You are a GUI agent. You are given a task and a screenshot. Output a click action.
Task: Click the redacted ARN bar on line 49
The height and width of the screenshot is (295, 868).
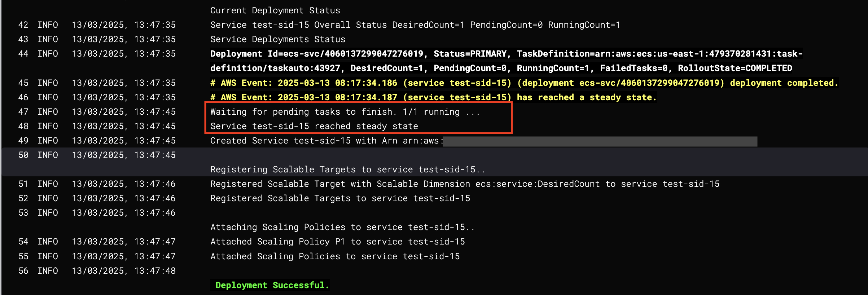[600, 141]
